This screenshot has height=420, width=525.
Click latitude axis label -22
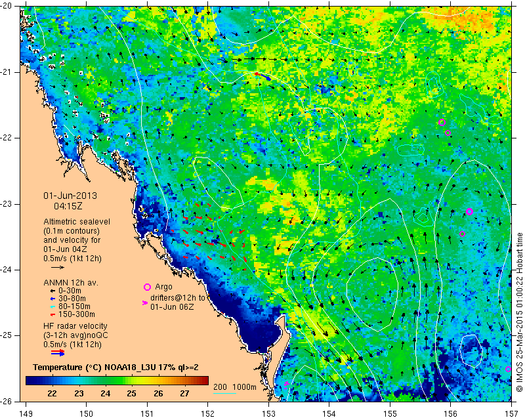[x=5, y=138]
